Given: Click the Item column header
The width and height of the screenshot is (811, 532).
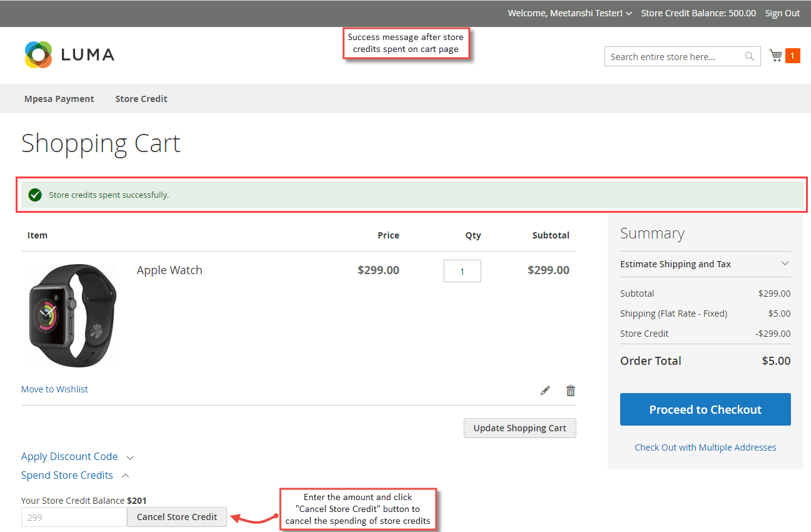Looking at the screenshot, I should click(38, 235).
